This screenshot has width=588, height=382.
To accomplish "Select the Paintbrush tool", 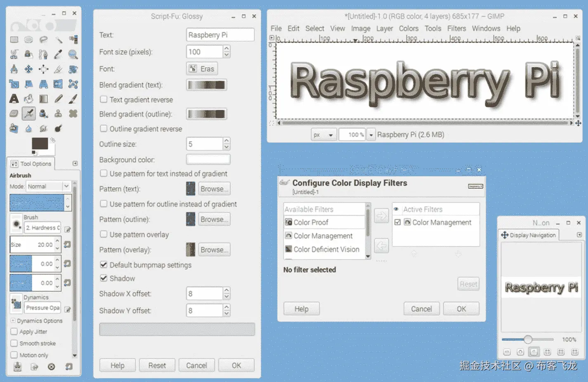I will 73,99.
